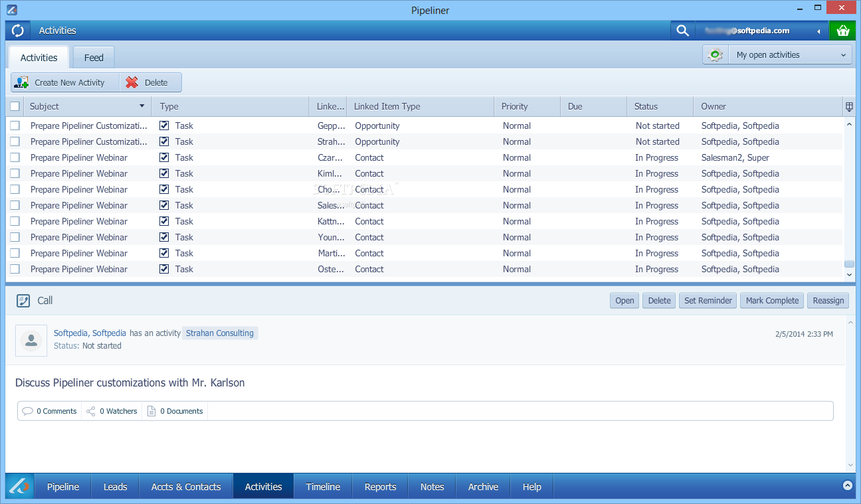
Task: Click the Task type icon in Oste... row
Action: (x=164, y=269)
